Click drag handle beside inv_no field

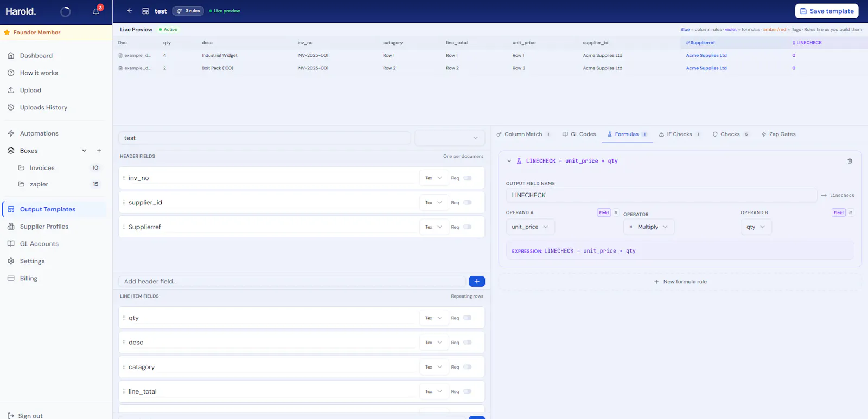tap(124, 178)
